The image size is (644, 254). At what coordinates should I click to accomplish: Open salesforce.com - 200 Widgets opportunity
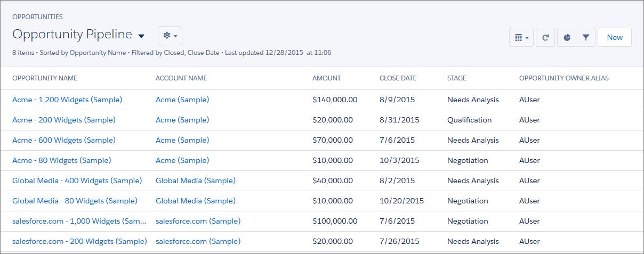click(x=79, y=241)
